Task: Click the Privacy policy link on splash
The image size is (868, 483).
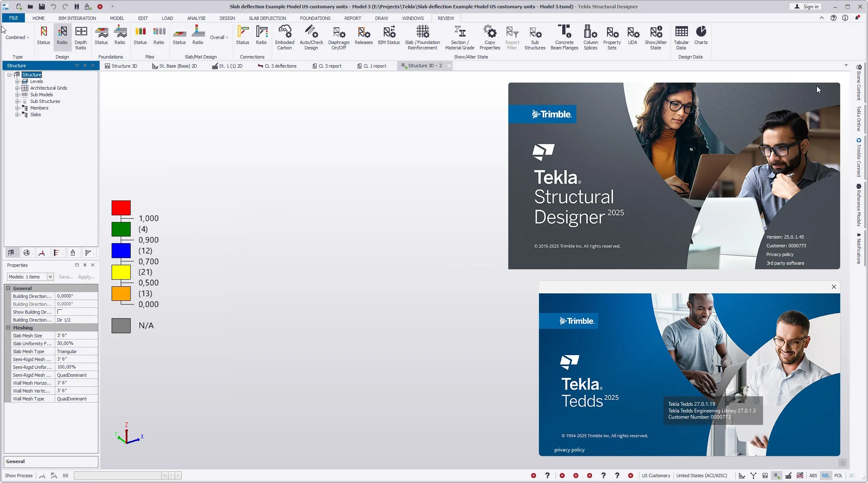Action: click(780, 254)
